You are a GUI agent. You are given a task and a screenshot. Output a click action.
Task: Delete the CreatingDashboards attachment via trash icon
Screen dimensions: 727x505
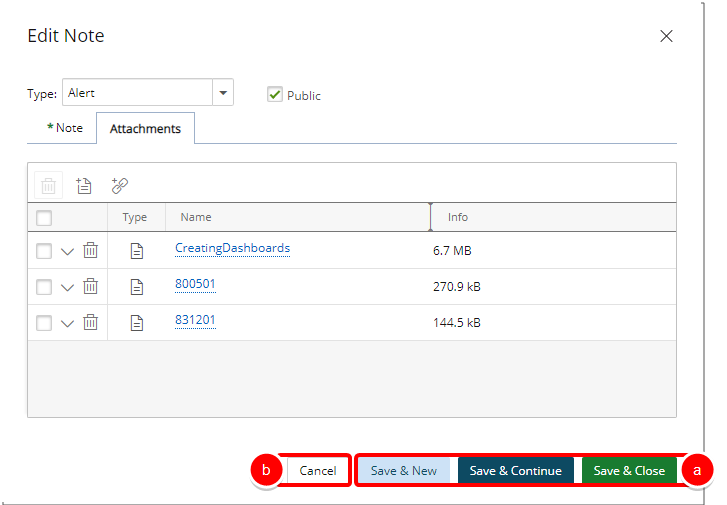90,250
